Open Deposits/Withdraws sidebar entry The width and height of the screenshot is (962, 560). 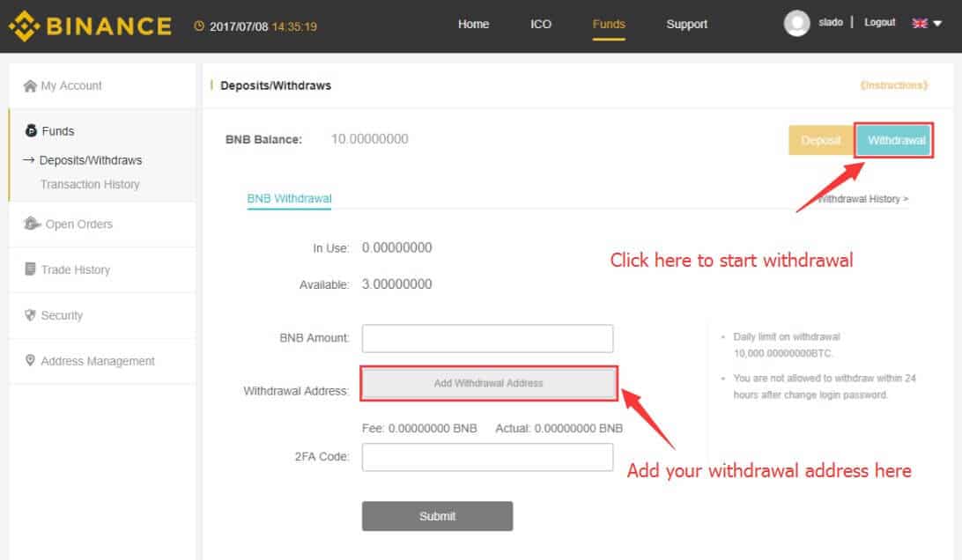click(x=90, y=160)
